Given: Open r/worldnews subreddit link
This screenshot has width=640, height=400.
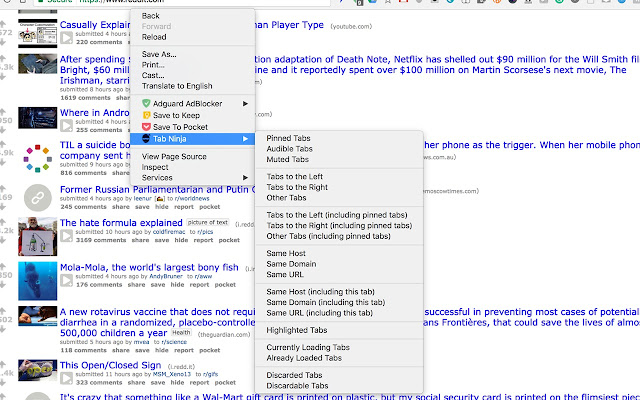Looking at the screenshot, I should [x=192, y=198].
